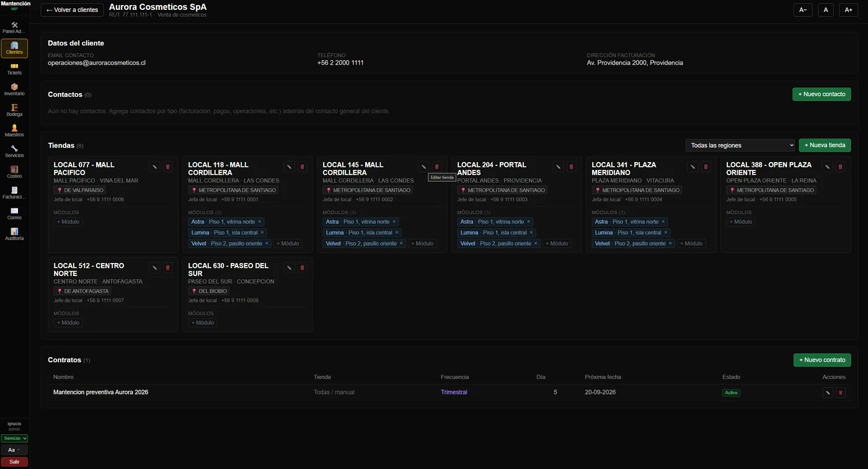Open the Inventario section in the sidebar

coord(14,90)
